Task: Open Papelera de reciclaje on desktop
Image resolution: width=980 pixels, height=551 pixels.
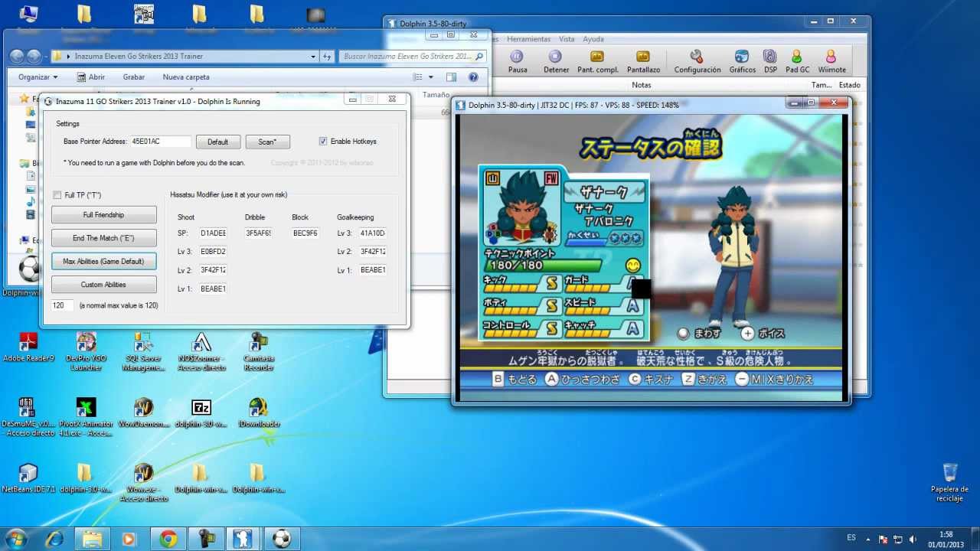Action: pos(949,482)
